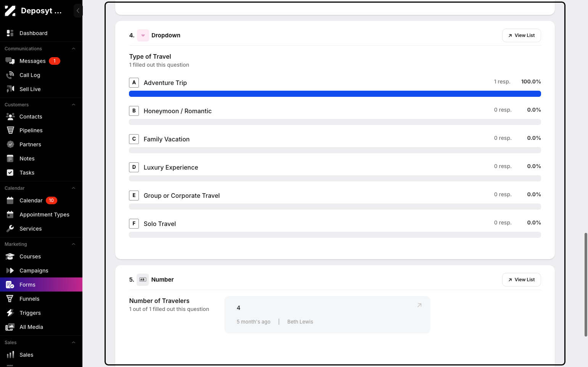The height and width of the screenshot is (367, 588).
Task: Collapse the Calendar section chevron
Action: pyautogui.click(x=74, y=188)
